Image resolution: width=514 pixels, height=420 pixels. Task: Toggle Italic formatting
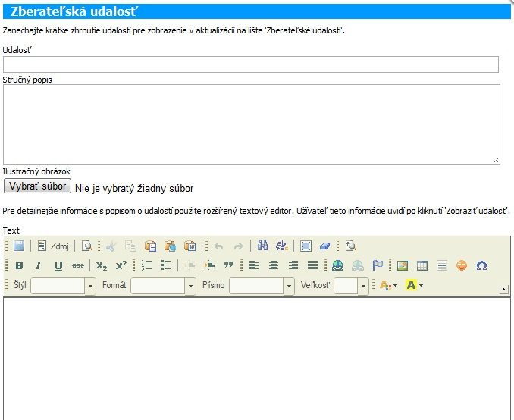click(x=39, y=265)
